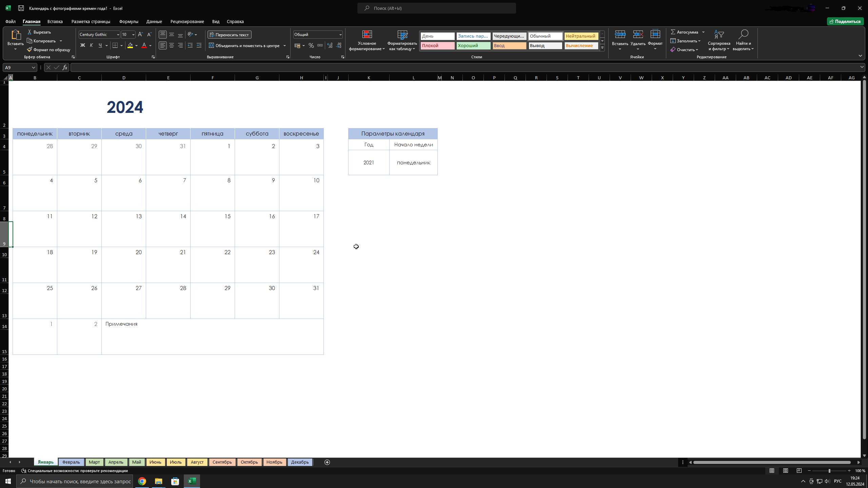Viewport: 868px width, 488px height.
Task: Toggle top vertical alignment
Action: coord(163,35)
